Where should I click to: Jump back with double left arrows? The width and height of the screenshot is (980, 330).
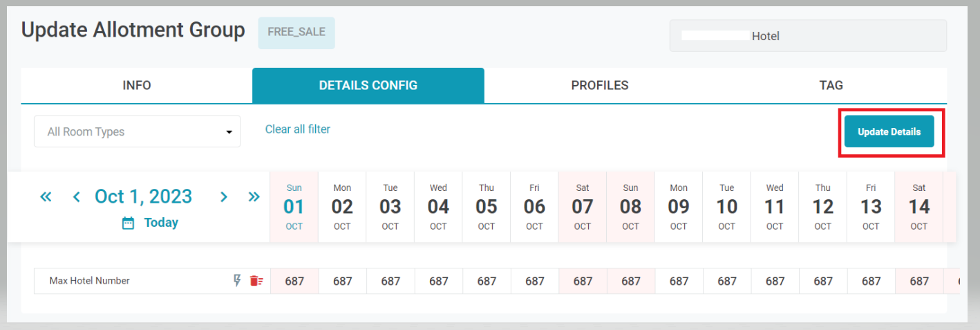point(46,196)
